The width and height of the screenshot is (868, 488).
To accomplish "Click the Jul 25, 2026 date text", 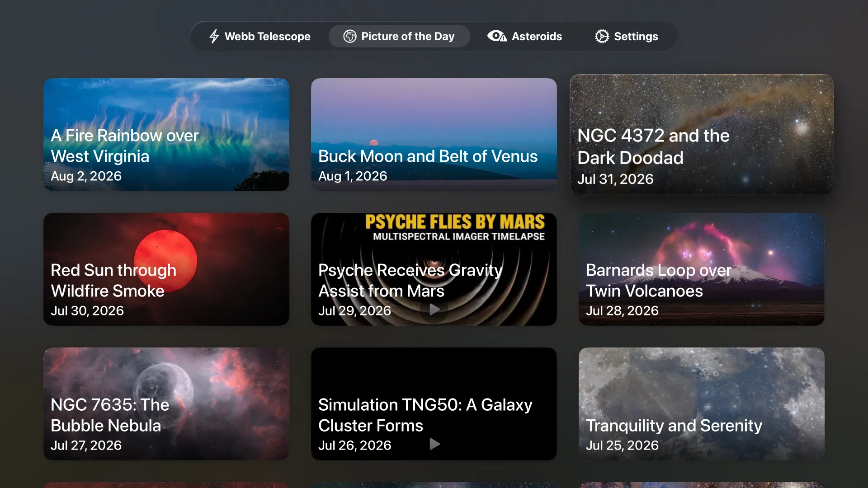I will click(622, 446).
